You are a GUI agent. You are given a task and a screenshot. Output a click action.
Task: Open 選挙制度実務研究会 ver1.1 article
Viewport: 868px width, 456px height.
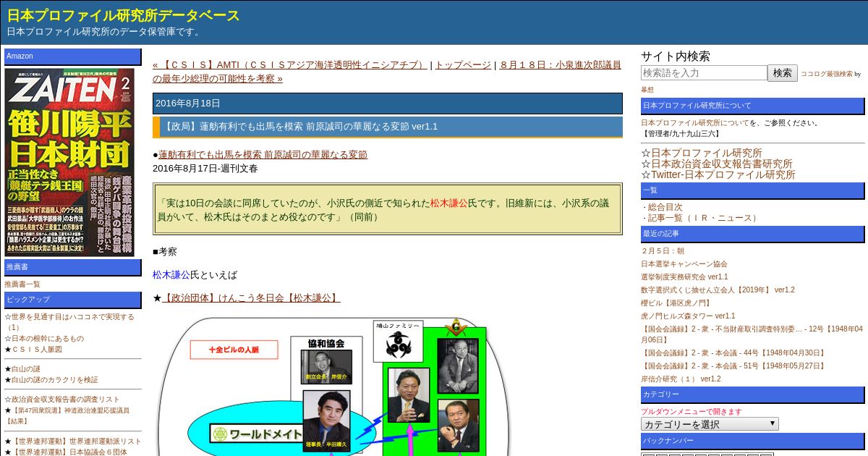point(684,276)
